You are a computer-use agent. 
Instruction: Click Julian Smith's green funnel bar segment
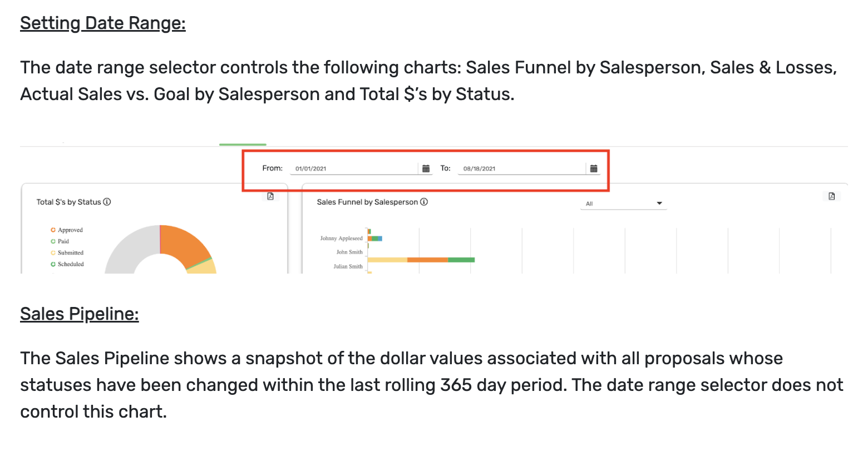[x=461, y=260]
